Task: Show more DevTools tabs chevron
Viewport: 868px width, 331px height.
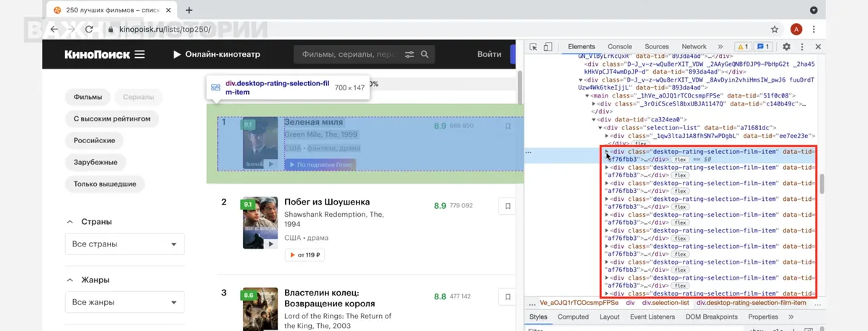Action: click(720, 46)
